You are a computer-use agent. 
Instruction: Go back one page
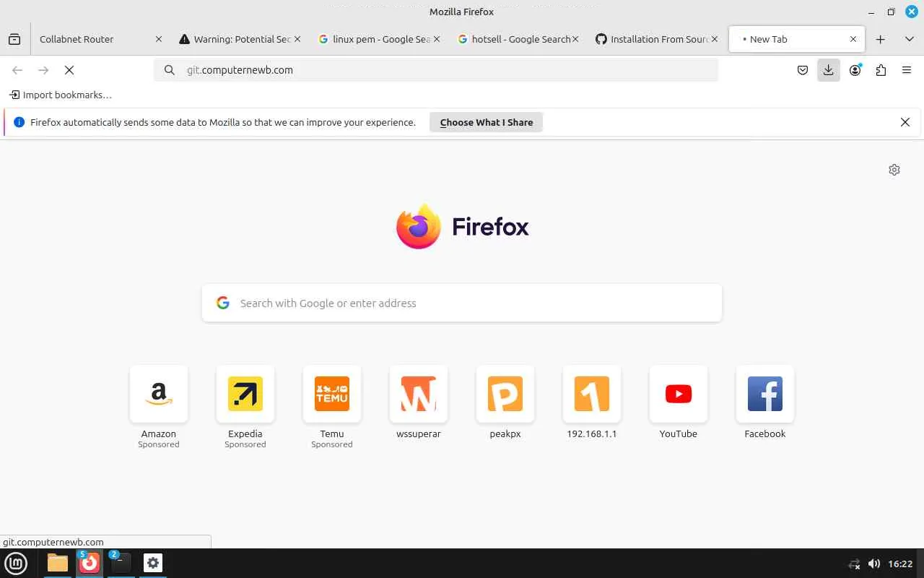click(x=17, y=70)
